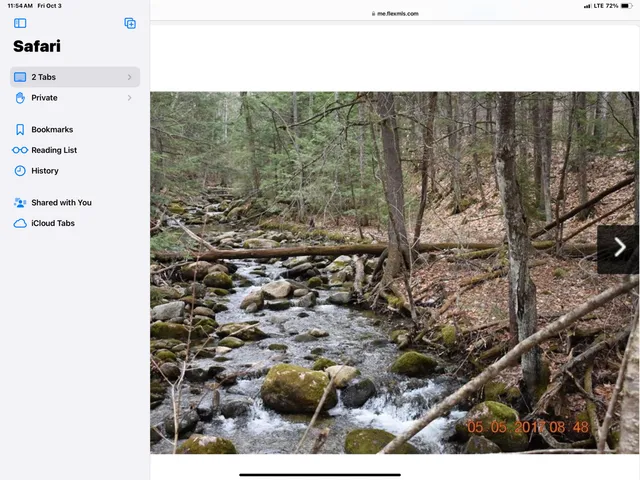
Task: Open the History clock icon
Action: point(20,171)
